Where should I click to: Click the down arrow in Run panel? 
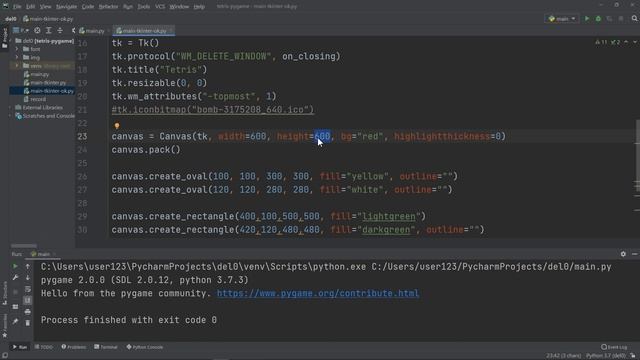pos(28,278)
